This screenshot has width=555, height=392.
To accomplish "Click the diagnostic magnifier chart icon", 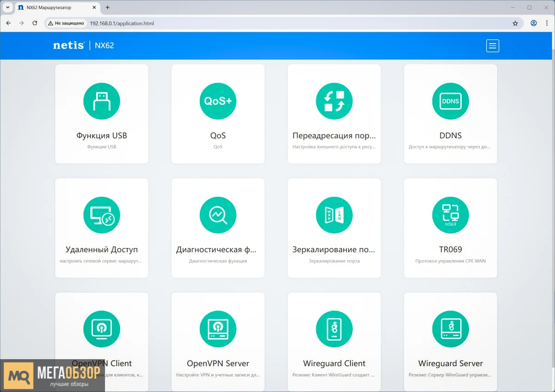I will [218, 215].
